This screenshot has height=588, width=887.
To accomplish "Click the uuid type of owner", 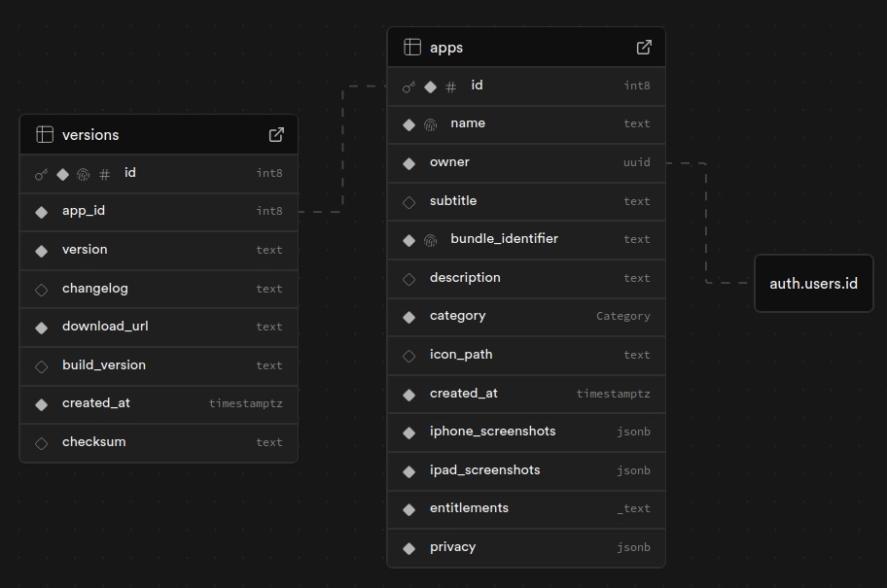I will point(636,163).
